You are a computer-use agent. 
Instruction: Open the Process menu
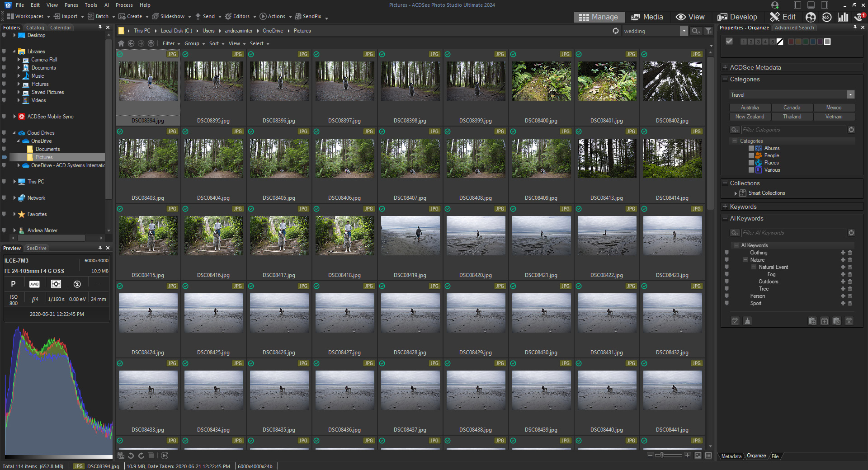124,5
